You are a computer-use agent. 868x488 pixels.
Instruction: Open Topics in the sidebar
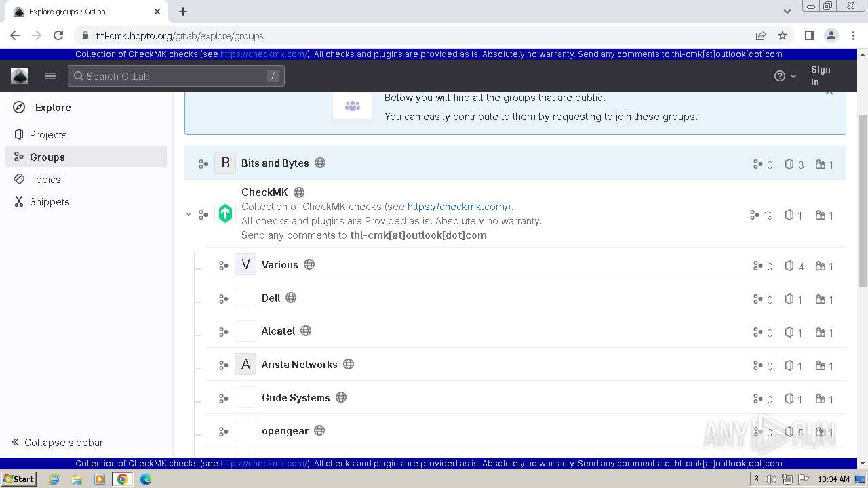tap(87, 179)
